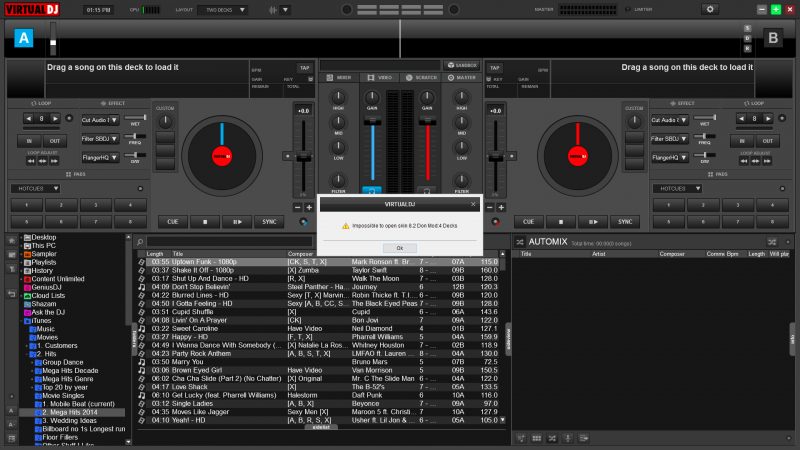Open the TWO DECKS layout dropdown
The image size is (800, 450).
pos(222,10)
